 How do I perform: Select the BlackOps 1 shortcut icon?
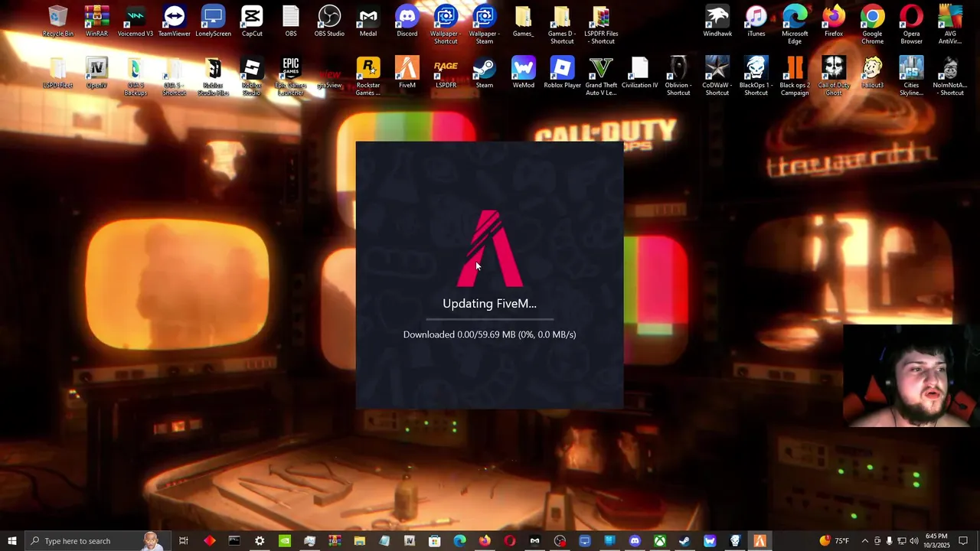(x=756, y=77)
